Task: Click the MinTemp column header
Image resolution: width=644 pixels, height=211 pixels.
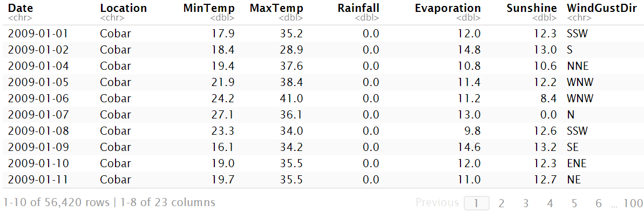Action: point(209,8)
